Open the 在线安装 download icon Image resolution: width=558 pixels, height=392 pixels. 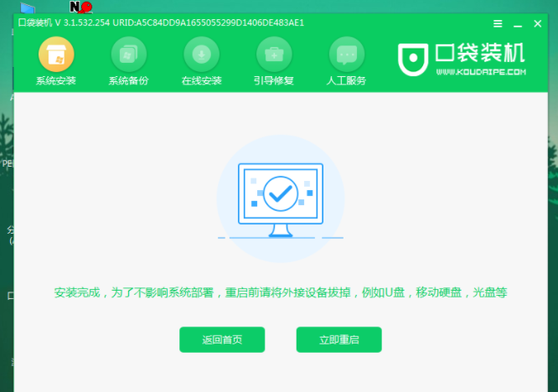(201, 54)
